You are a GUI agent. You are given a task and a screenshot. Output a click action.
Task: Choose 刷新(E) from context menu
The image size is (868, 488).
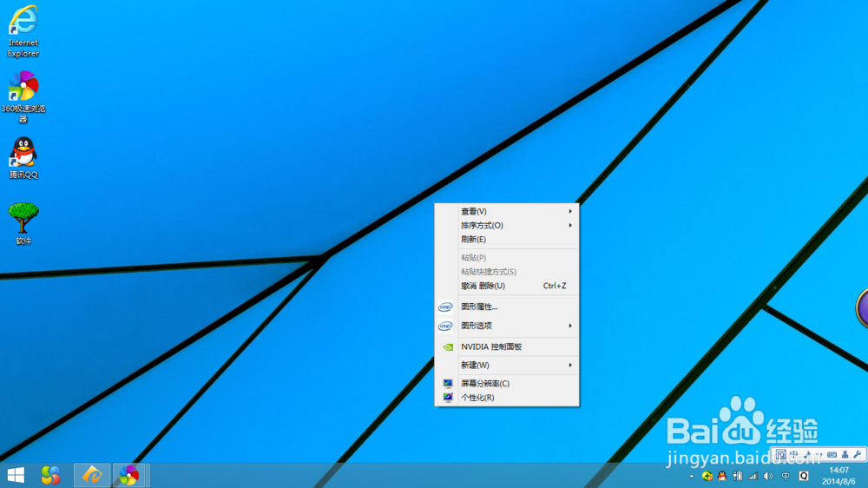[507, 240]
